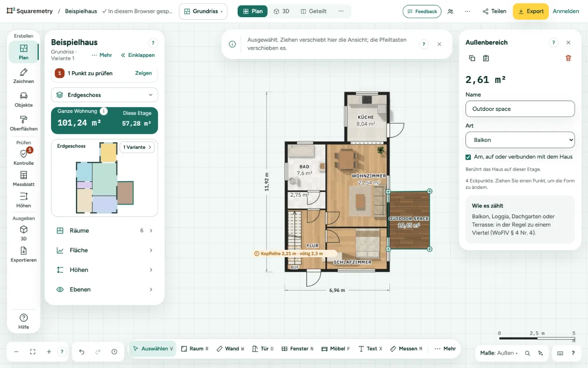Open the Erdgeschoss floor selector
This screenshot has height=368, width=588.
pyautogui.click(x=104, y=95)
